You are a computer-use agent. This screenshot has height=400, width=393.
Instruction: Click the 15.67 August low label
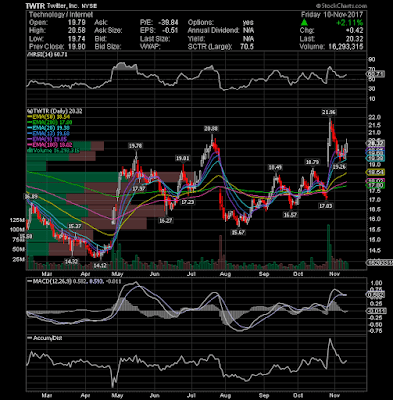238,232
